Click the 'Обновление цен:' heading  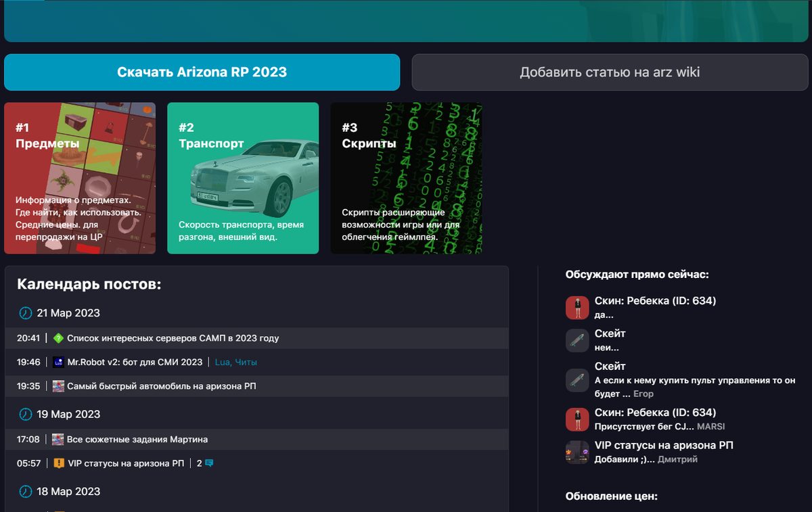coord(611,496)
